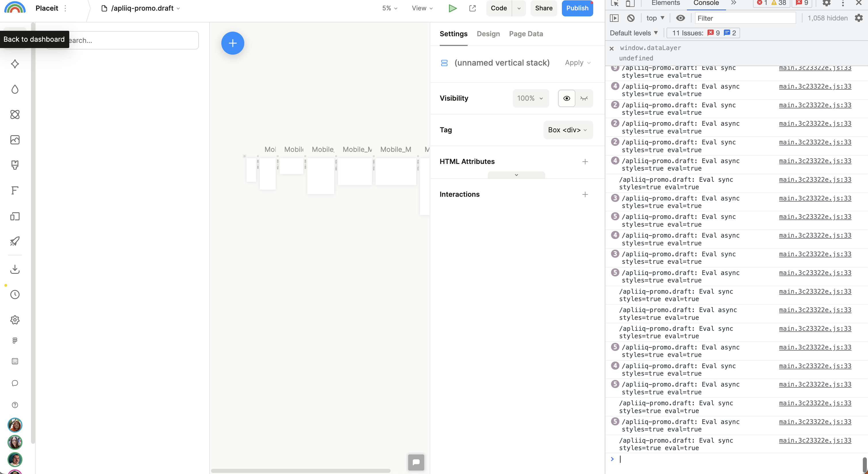Image resolution: width=868 pixels, height=474 pixels.
Task: Click the blue Publish button
Action: 577,8
